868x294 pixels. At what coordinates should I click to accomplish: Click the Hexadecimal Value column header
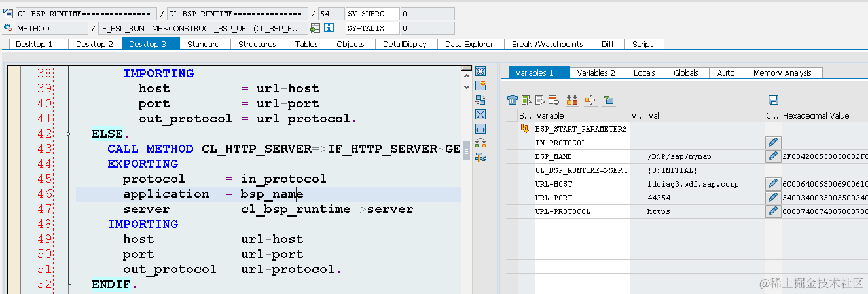click(x=825, y=115)
